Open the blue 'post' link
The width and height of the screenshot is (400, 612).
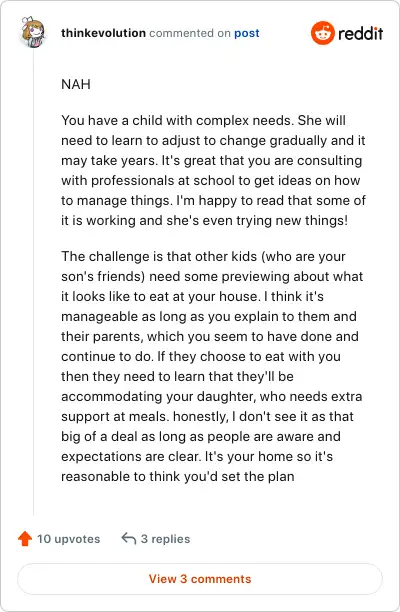[x=247, y=33]
